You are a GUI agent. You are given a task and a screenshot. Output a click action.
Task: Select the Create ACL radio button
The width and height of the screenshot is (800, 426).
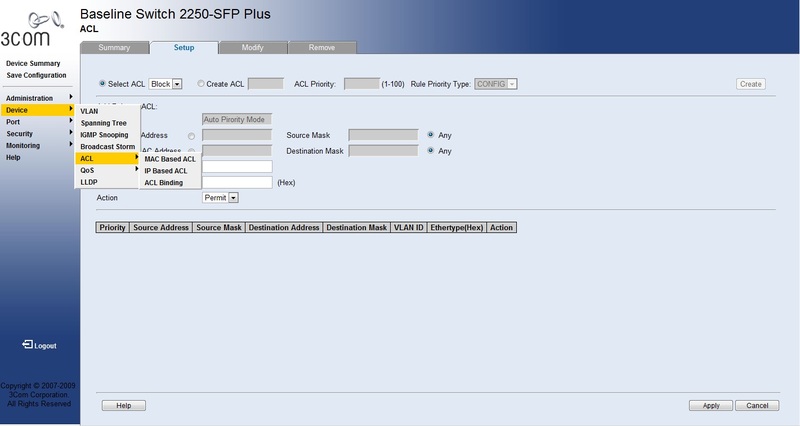pyautogui.click(x=201, y=83)
